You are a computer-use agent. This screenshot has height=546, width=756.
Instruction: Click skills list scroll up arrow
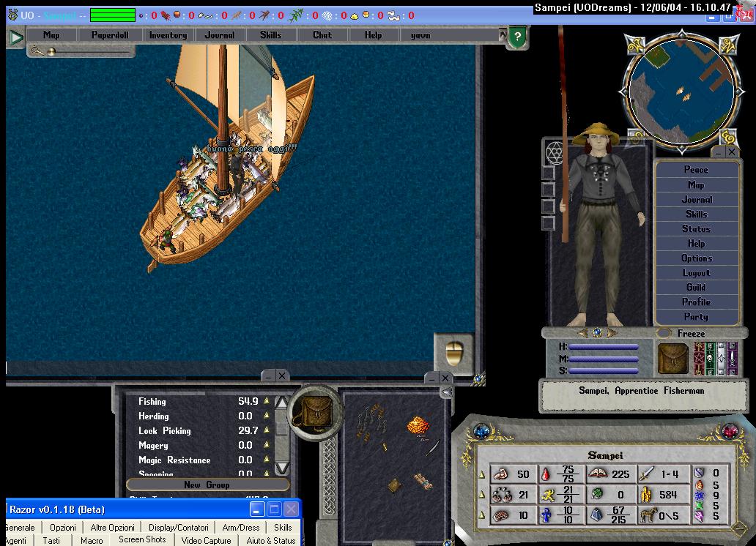282,403
